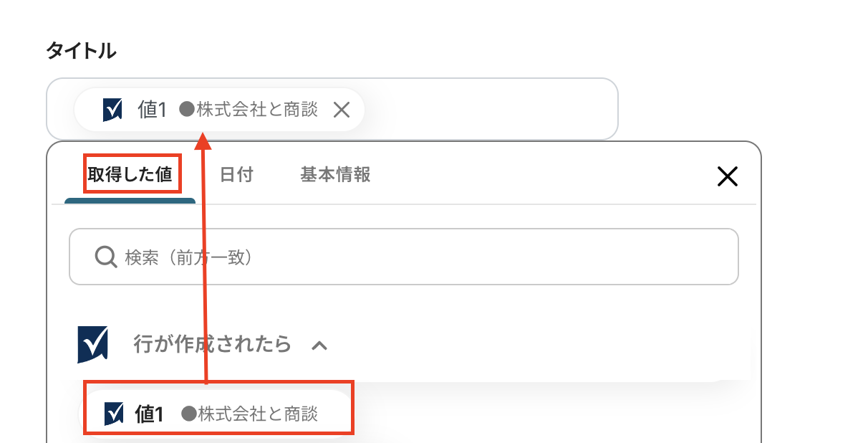Click the 値1 label inside the title chip

click(x=152, y=110)
